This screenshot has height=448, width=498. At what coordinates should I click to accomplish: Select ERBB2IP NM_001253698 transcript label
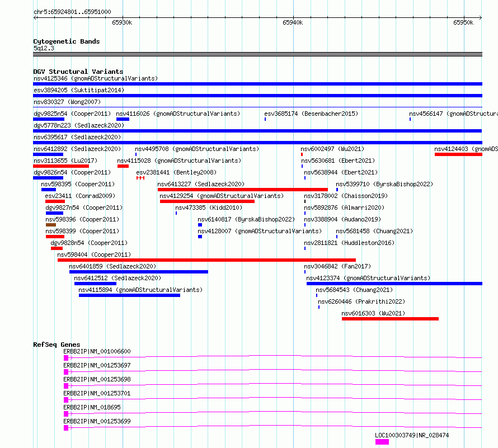[97, 379]
